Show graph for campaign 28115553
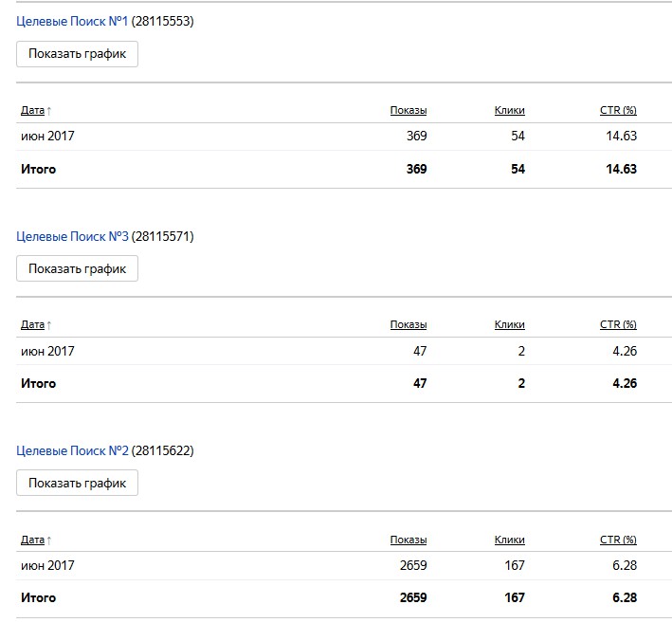 [x=77, y=54]
